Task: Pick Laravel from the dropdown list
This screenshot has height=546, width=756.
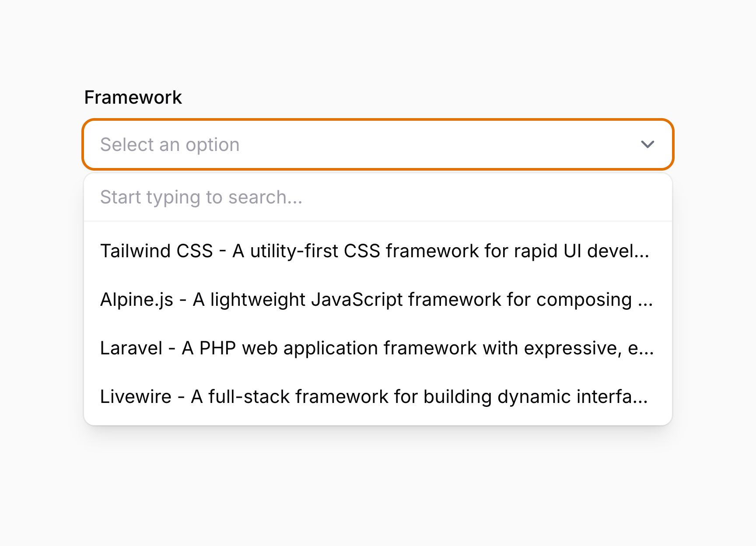Action: tap(378, 348)
